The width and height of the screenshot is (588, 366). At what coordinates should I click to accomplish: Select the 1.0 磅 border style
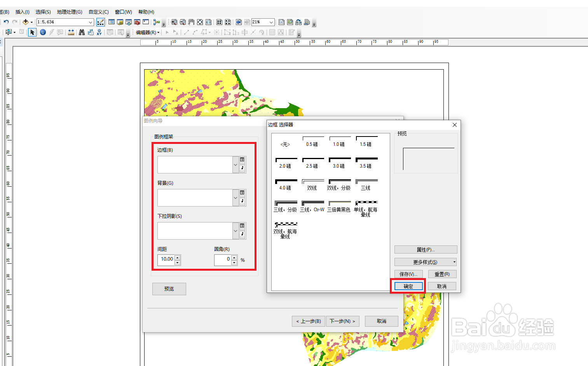point(339,142)
